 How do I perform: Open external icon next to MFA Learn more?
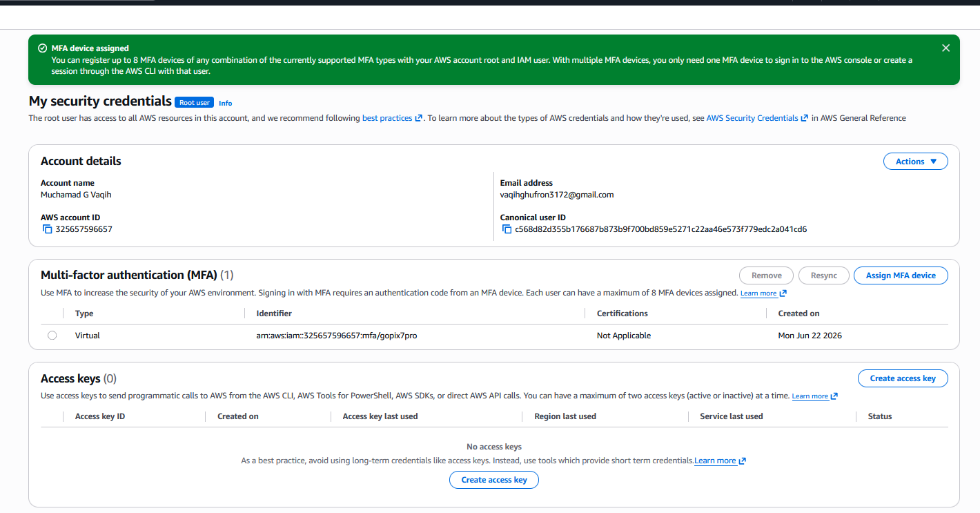[x=783, y=293]
